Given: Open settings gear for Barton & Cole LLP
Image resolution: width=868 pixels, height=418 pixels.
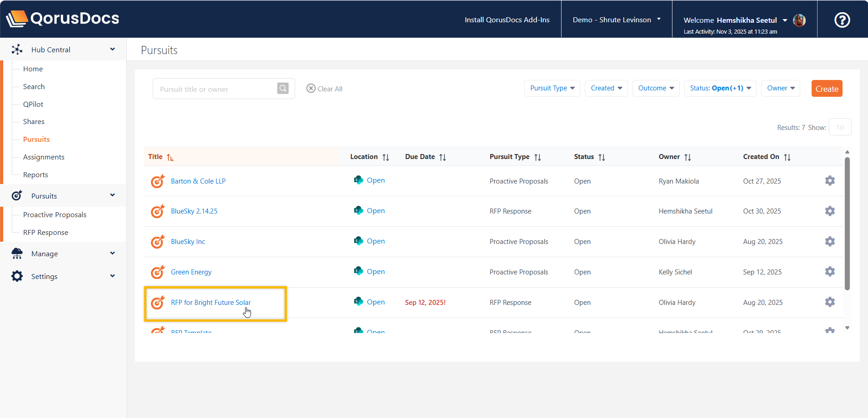Looking at the screenshot, I should coord(829,181).
